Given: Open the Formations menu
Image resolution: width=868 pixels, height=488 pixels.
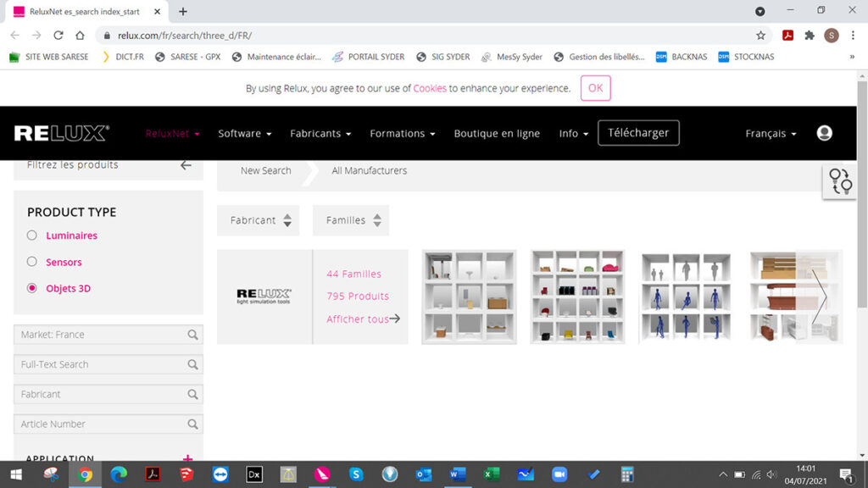Looking at the screenshot, I should 402,134.
